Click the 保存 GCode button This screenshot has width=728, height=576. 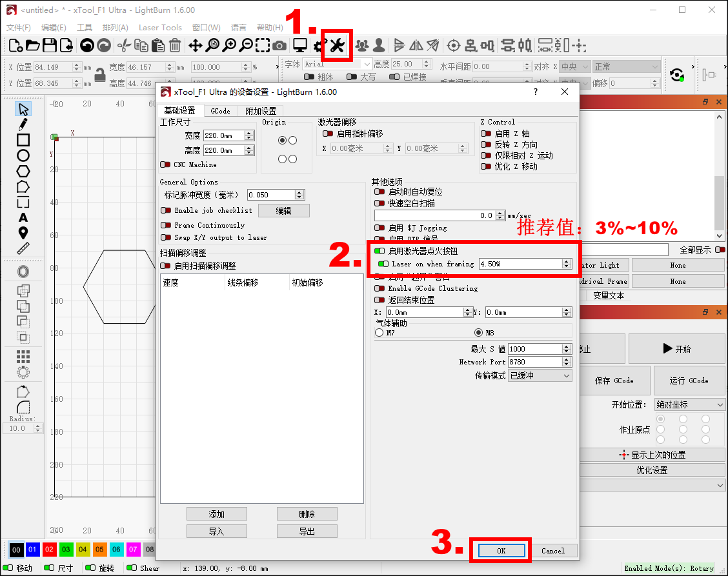(614, 381)
